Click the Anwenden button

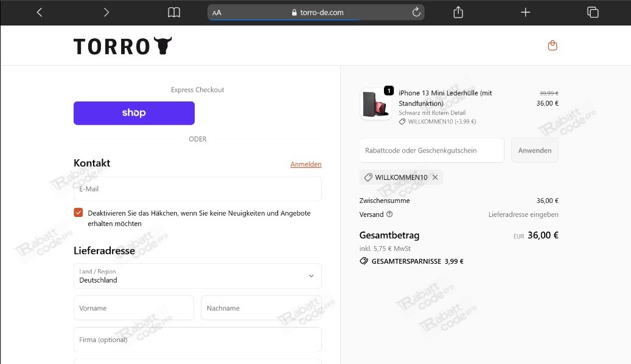coord(534,150)
